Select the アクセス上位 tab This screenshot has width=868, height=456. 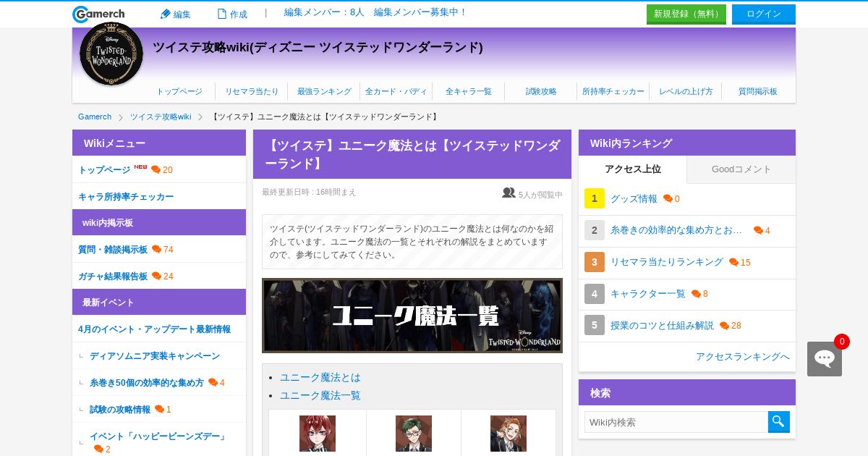[x=633, y=169]
